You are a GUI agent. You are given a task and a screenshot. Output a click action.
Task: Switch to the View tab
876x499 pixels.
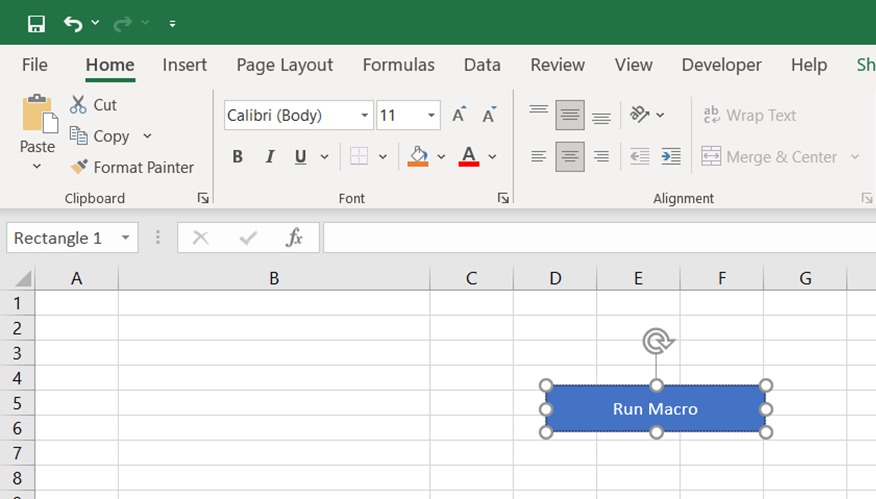(634, 65)
